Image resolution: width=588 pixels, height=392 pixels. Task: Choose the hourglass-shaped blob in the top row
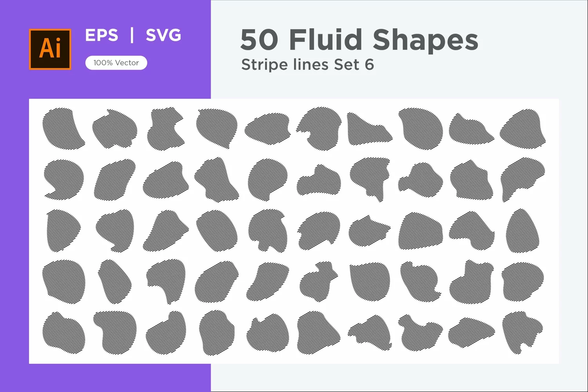tap(165, 129)
